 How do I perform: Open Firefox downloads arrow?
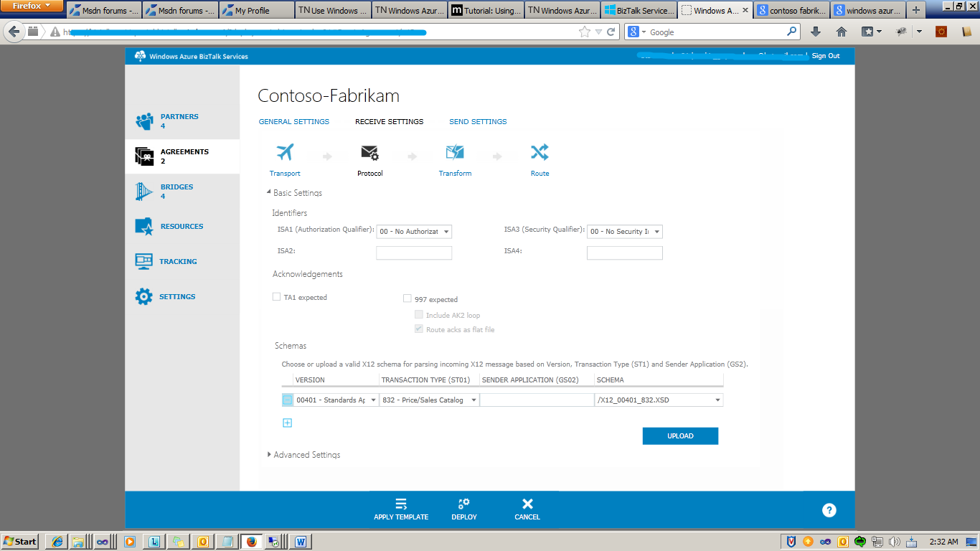816,32
